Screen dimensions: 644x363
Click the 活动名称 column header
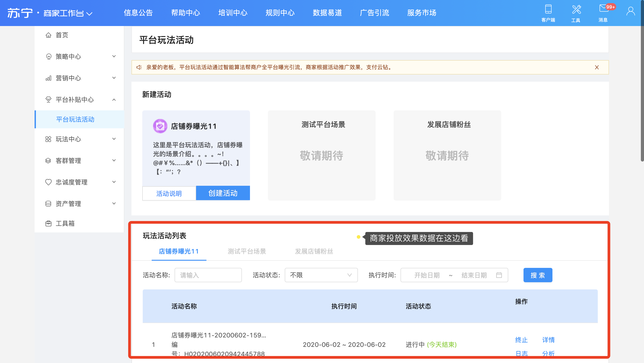pyautogui.click(x=184, y=306)
